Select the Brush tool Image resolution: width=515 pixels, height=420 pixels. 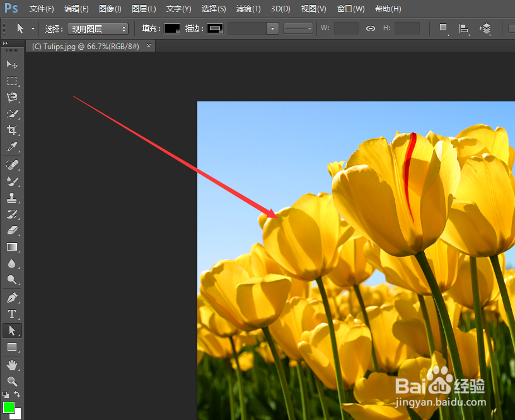pyautogui.click(x=12, y=181)
